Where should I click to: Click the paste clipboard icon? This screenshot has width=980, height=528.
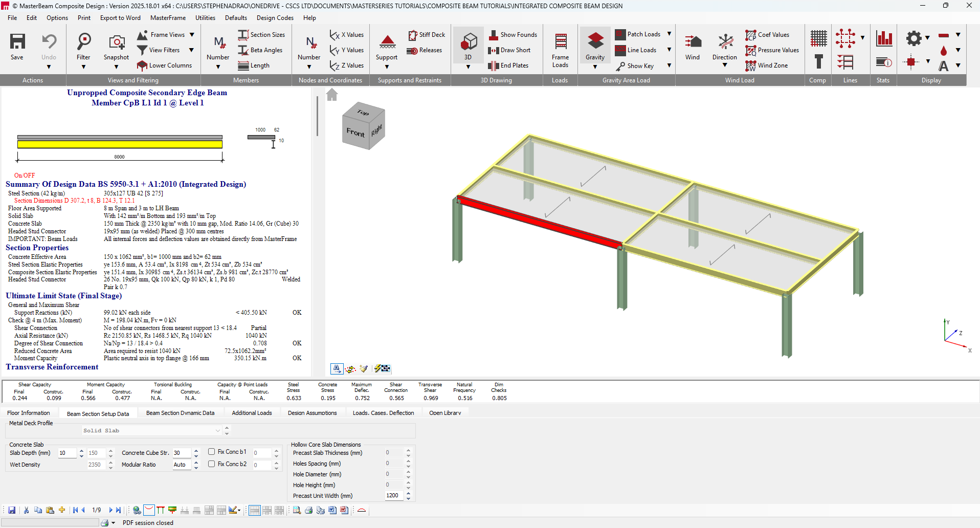(50, 510)
